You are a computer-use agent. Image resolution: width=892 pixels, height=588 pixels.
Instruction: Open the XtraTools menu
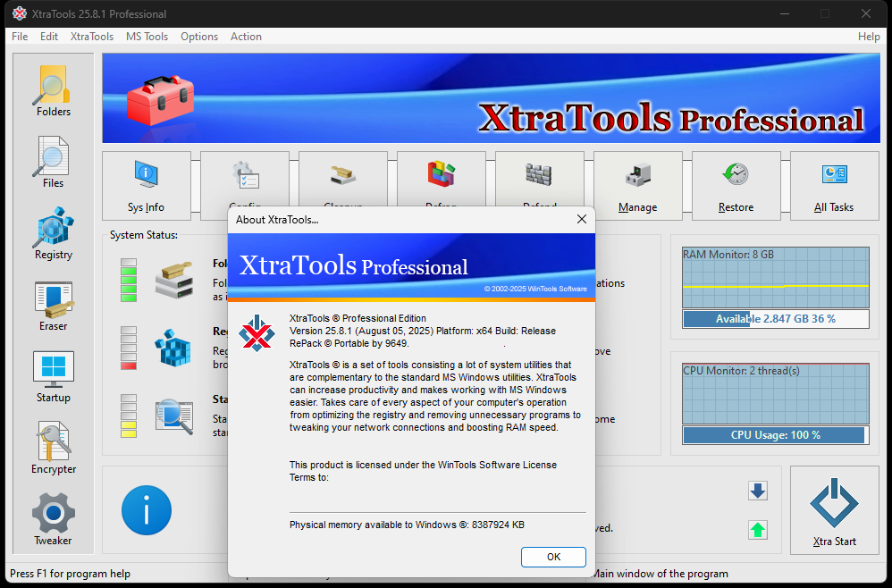click(x=92, y=37)
